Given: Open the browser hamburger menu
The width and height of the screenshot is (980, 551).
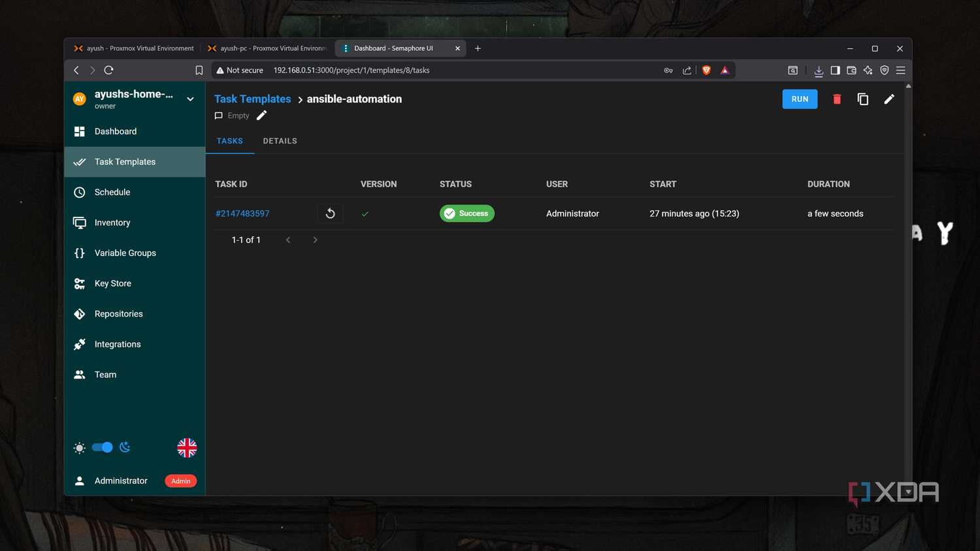Looking at the screenshot, I should 901,71.
